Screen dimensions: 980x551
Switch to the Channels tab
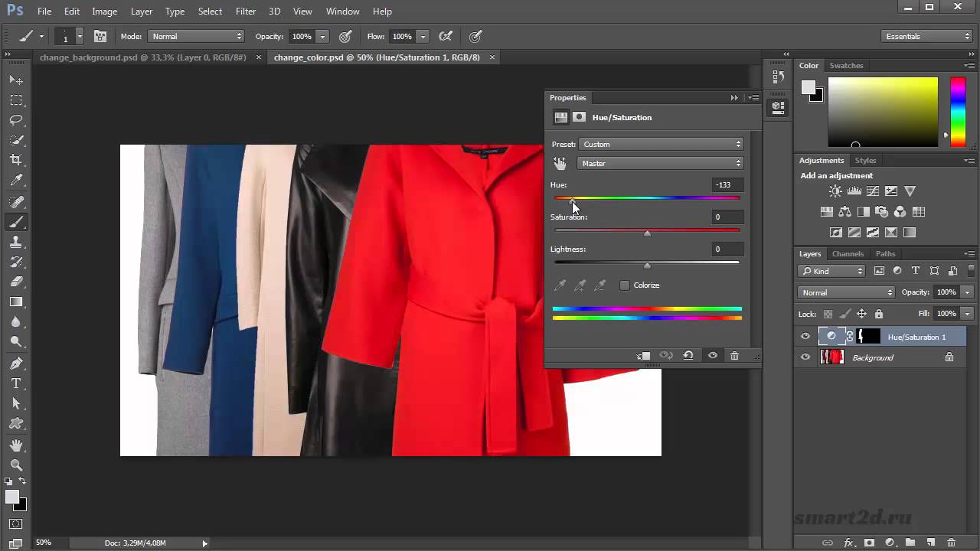click(x=848, y=254)
